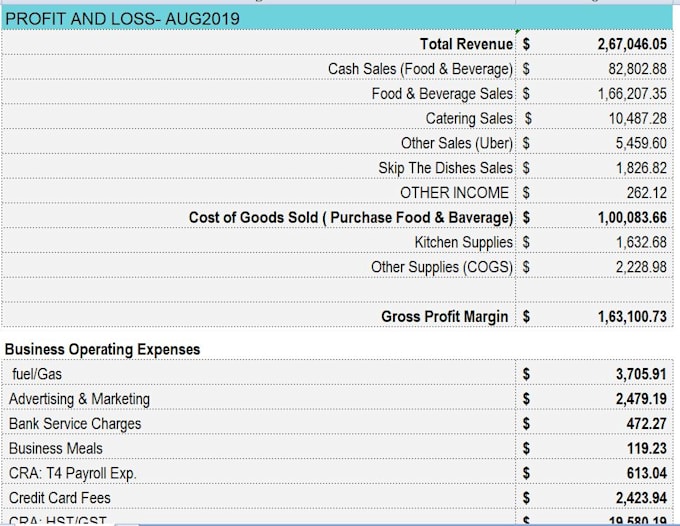Click the Business Operating Expenses heading
Viewport: 680px width, 526px height.
pos(102,350)
